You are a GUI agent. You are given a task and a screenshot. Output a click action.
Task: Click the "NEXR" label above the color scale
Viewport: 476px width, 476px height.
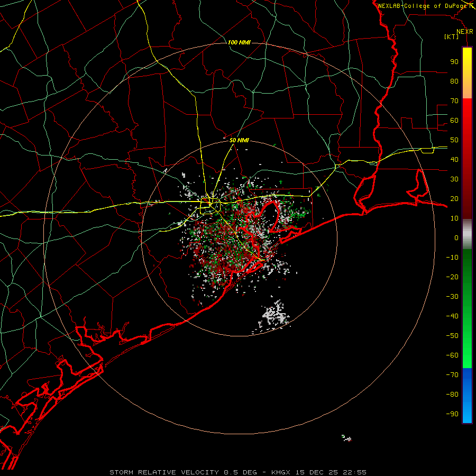pos(465,32)
